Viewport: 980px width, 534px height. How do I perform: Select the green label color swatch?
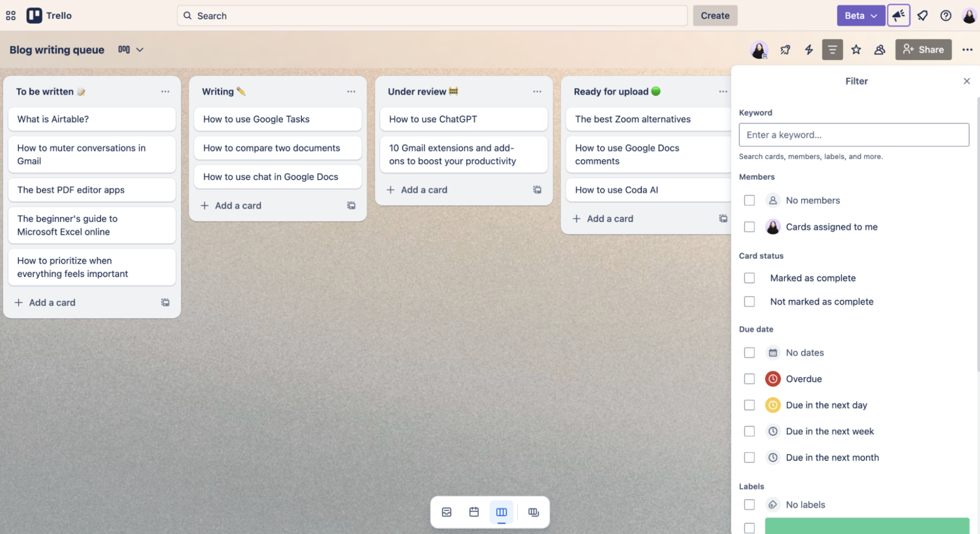pos(867,526)
